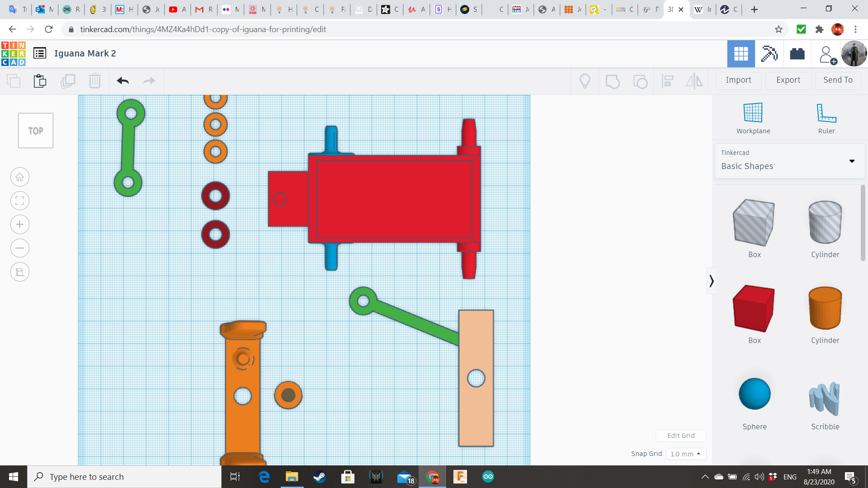
Task: Click the Fit all in view icon
Action: pos(20,201)
